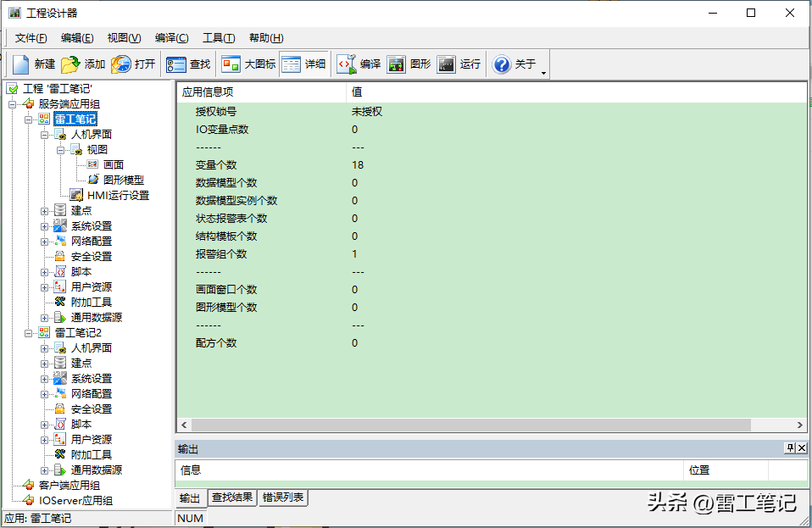Start 运行 (Run) from the toolbar

446,64
